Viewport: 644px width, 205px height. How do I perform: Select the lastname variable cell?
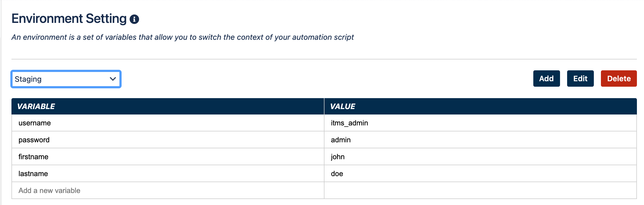pos(168,174)
